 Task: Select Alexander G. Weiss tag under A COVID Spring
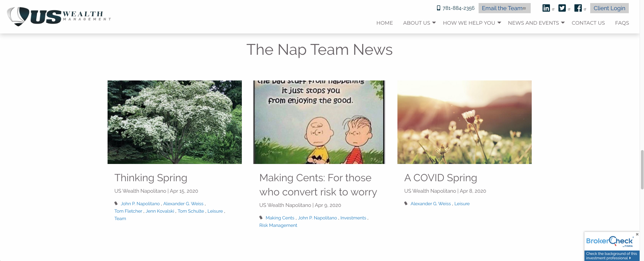(x=431, y=204)
